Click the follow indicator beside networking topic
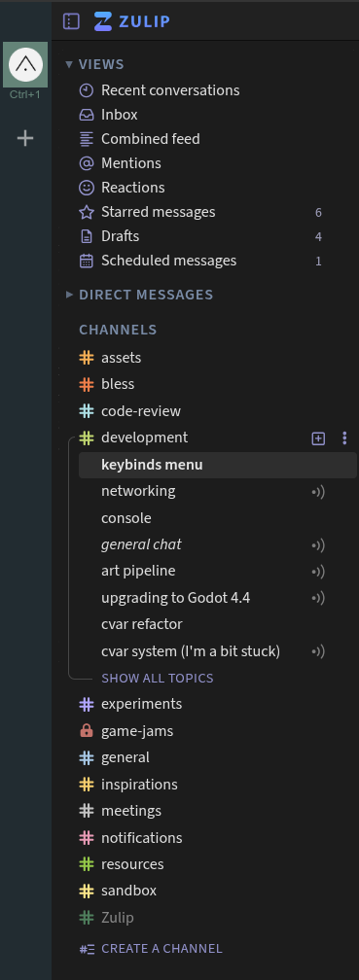 [x=318, y=492]
